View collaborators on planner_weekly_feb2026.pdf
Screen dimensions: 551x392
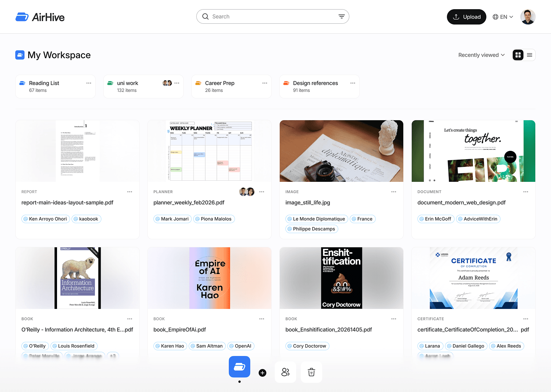(x=247, y=192)
